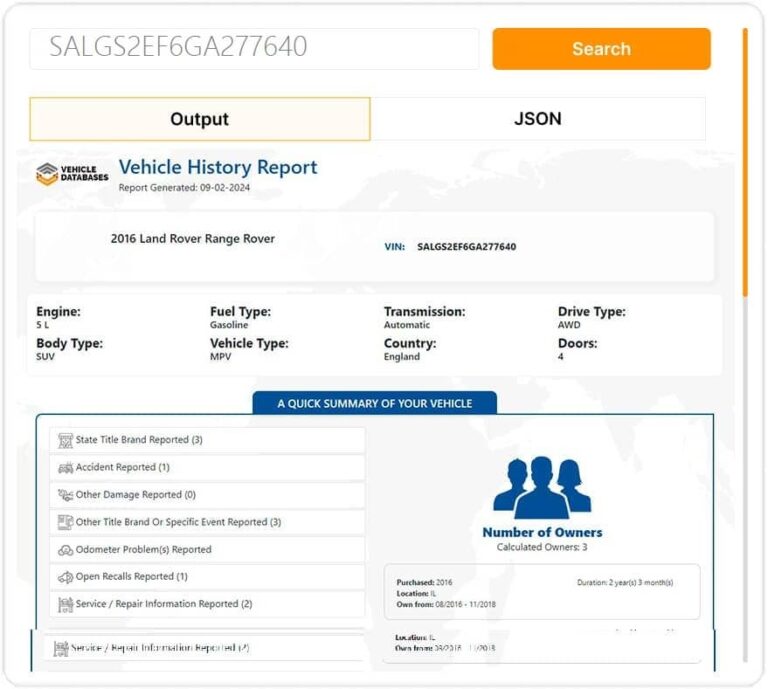This screenshot has height=689, width=768.
Task: Click the Other Damage Reported icon
Action: [65, 495]
